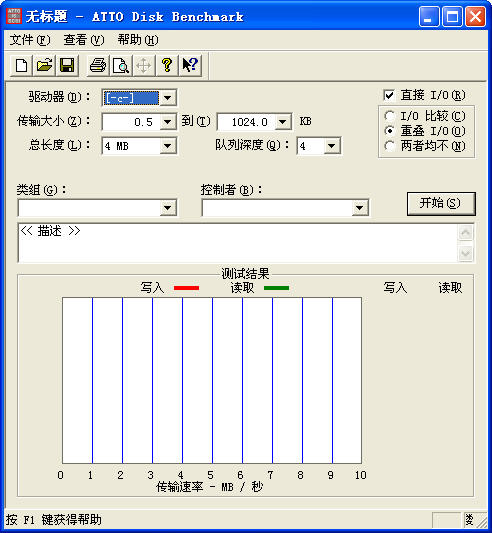Open the 查看 menu

84,40
